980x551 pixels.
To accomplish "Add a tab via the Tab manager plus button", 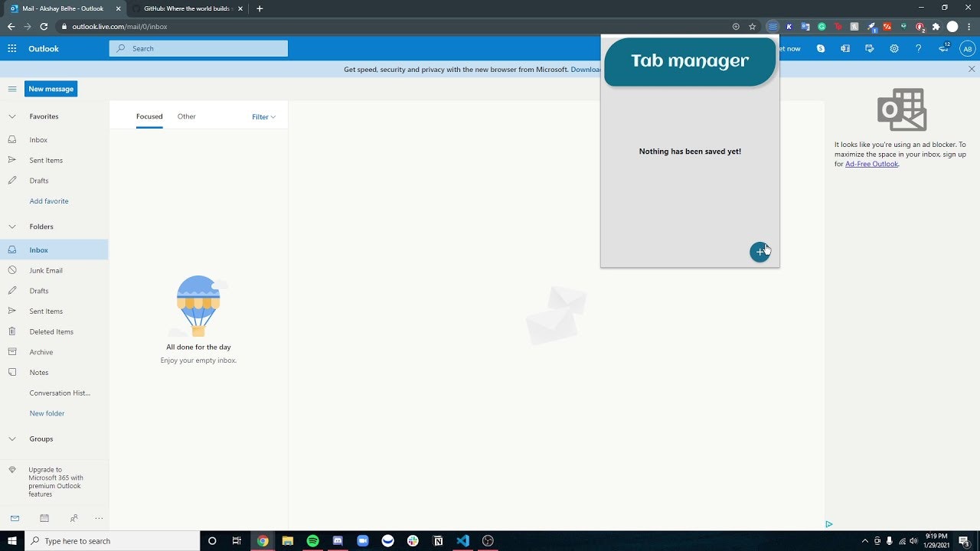I will [759, 252].
